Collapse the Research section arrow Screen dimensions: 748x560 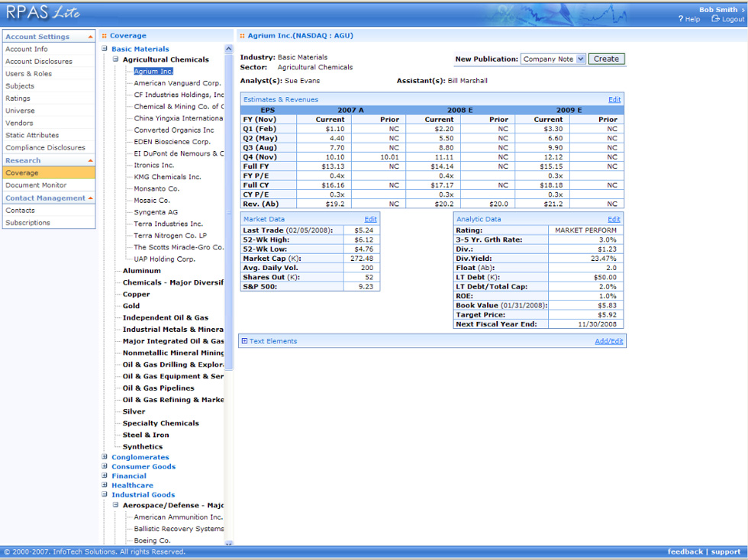(90, 161)
